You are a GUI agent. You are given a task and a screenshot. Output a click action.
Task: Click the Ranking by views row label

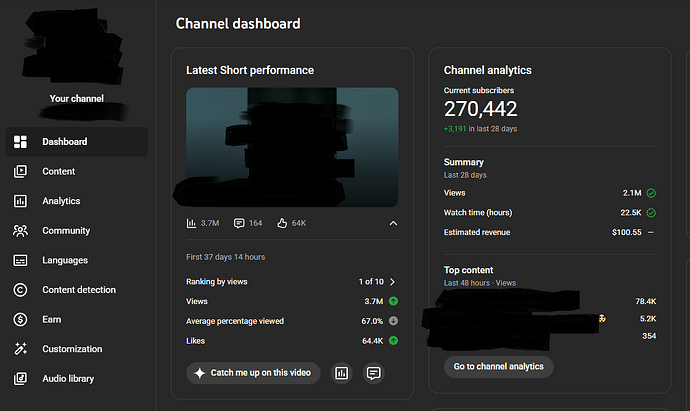[217, 282]
